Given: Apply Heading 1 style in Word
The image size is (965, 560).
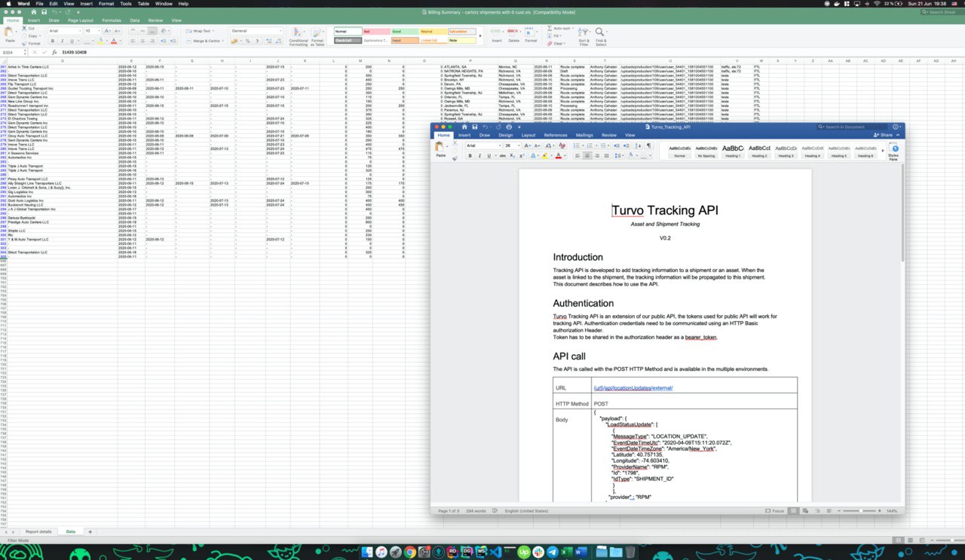Looking at the screenshot, I should 733,151.
